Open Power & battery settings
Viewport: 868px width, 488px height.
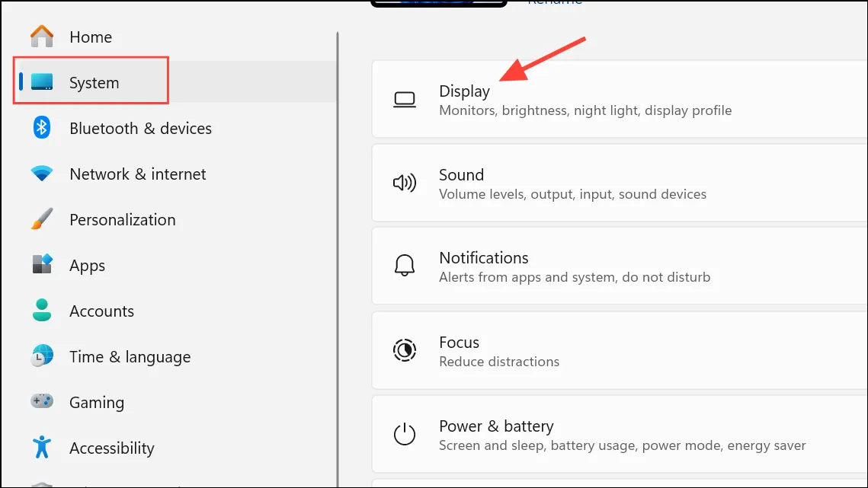(620, 435)
